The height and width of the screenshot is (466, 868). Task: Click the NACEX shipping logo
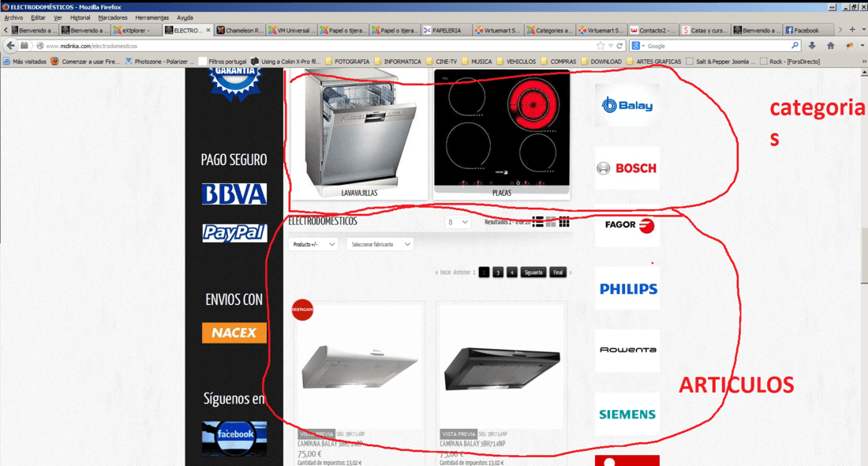coord(234,333)
